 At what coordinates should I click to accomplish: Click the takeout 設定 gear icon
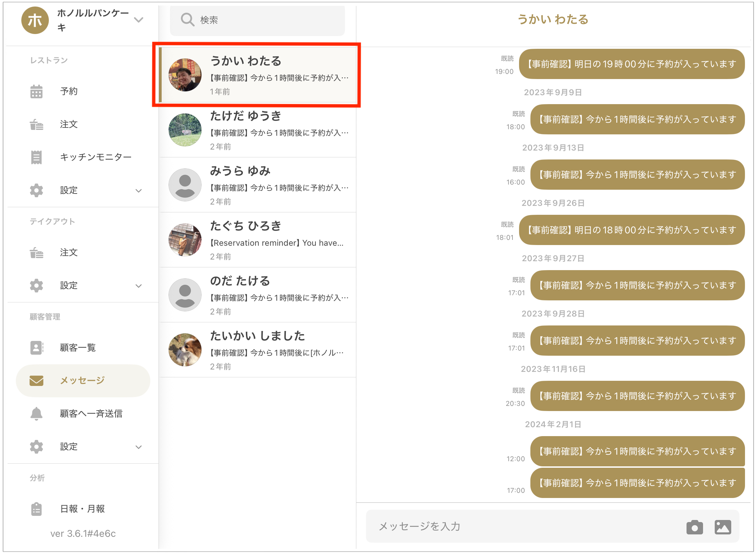coord(36,285)
